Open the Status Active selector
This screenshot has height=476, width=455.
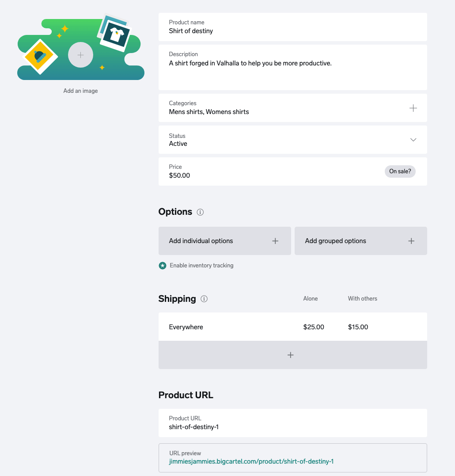coord(293,140)
